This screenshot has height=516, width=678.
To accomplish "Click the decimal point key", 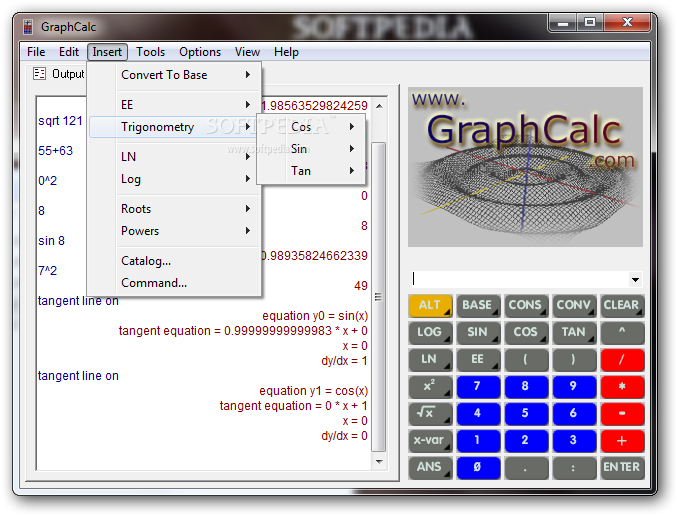I will (x=526, y=468).
